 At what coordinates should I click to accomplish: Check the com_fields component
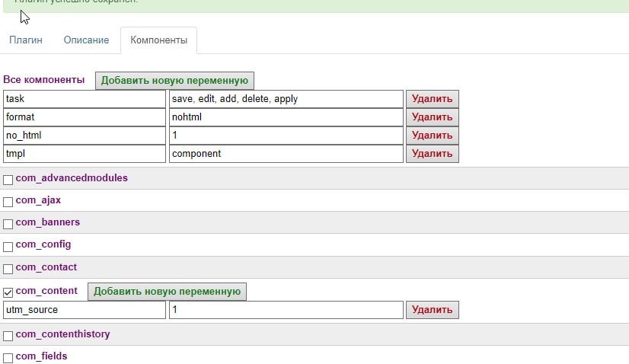pyautogui.click(x=8, y=358)
